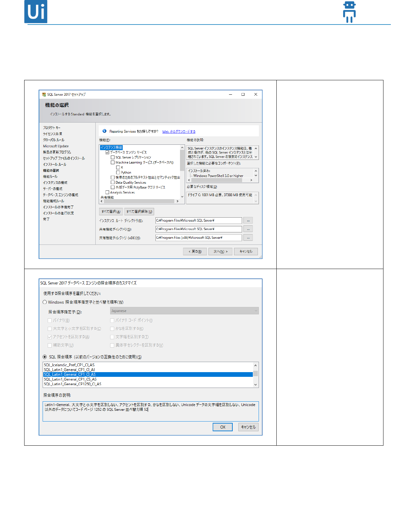Check 検索のためのフルテキスト抽出 feature checkbox
This screenshot has width=411, height=532.
[112, 177]
